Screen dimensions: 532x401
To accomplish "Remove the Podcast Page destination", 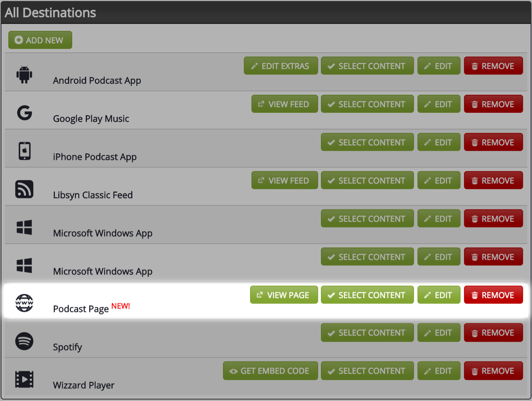I will 493,295.
